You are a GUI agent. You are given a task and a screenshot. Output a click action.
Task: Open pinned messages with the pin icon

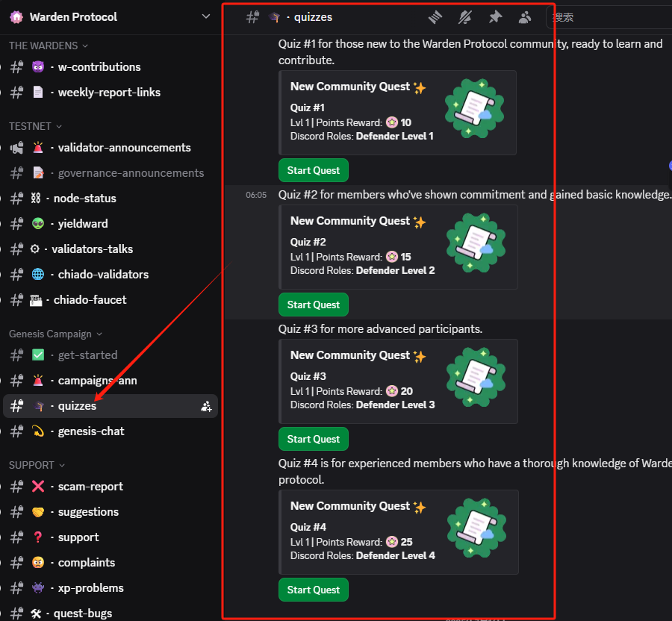tap(495, 17)
